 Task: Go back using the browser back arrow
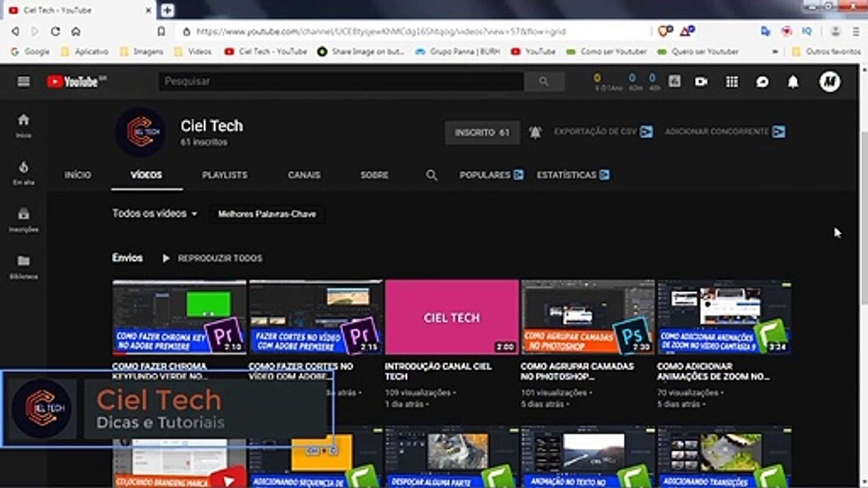[x=15, y=31]
